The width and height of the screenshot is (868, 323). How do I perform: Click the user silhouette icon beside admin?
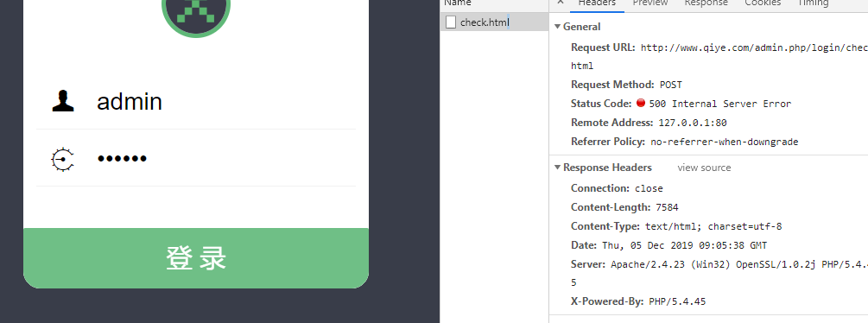point(63,101)
